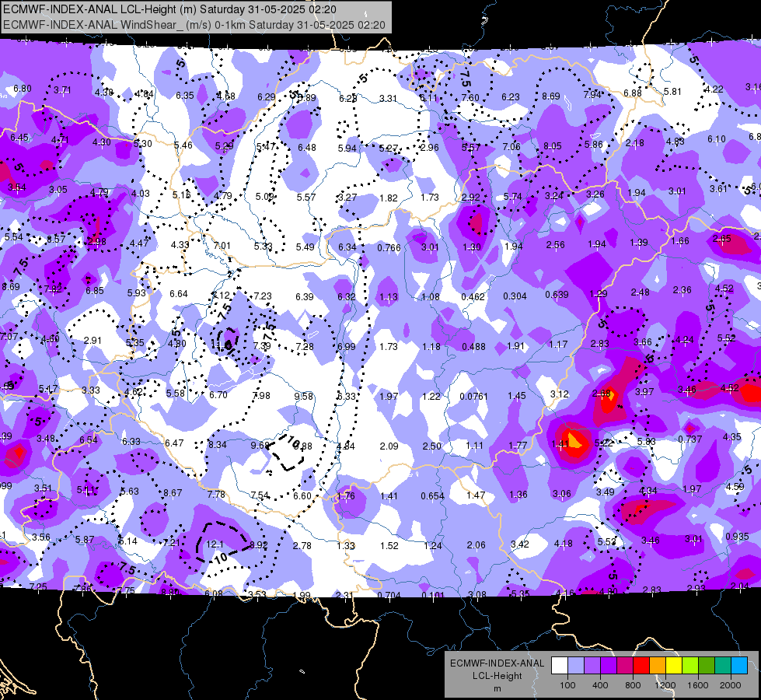Click the 400 tick label in the legend
761x700 pixels.
[600, 685]
